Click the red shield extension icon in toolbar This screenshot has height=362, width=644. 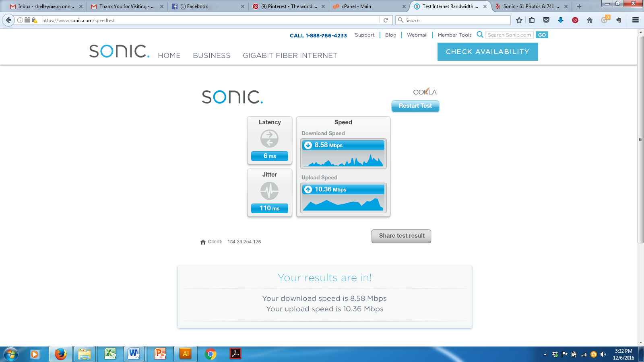(x=575, y=20)
